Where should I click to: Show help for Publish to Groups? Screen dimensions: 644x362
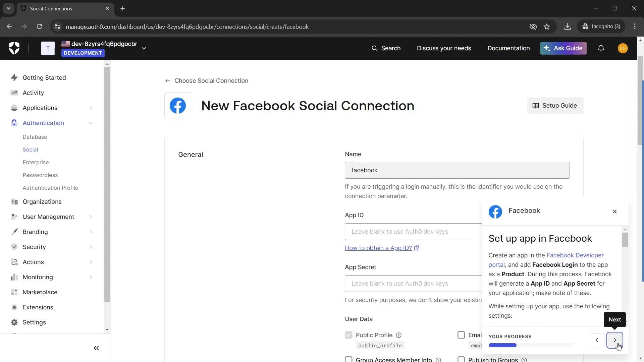[x=524, y=360]
